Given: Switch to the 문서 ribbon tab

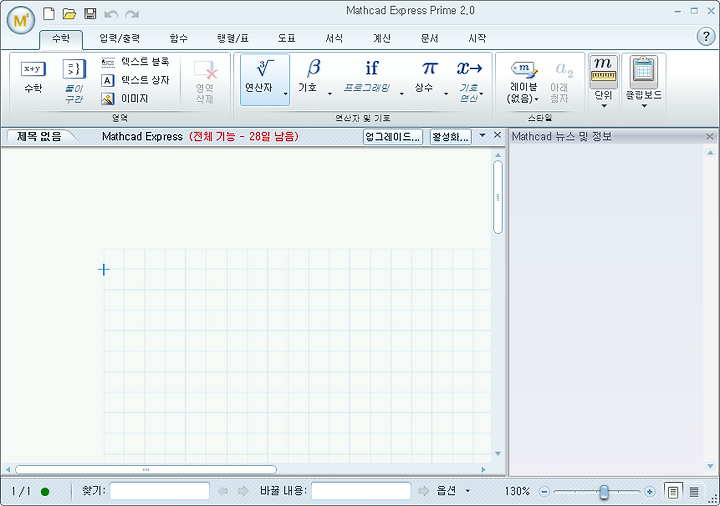Looking at the screenshot, I should 430,39.
